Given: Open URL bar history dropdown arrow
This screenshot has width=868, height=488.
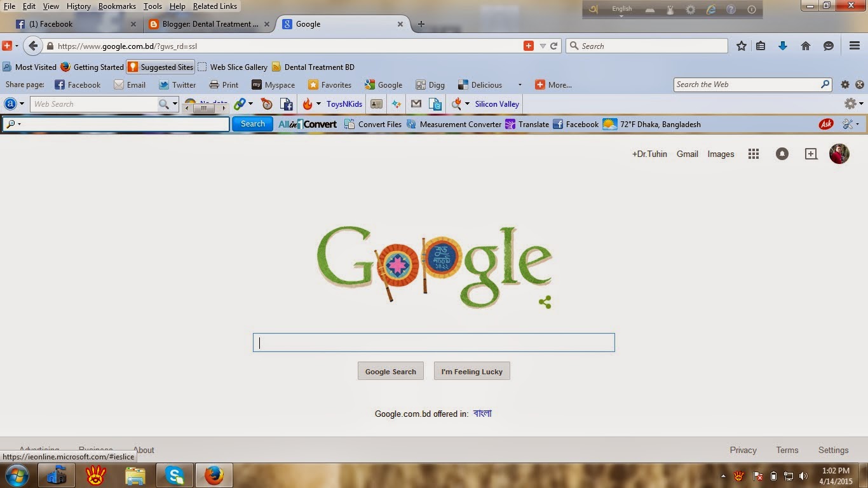Looking at the screenshot, I should click(543, 46).
